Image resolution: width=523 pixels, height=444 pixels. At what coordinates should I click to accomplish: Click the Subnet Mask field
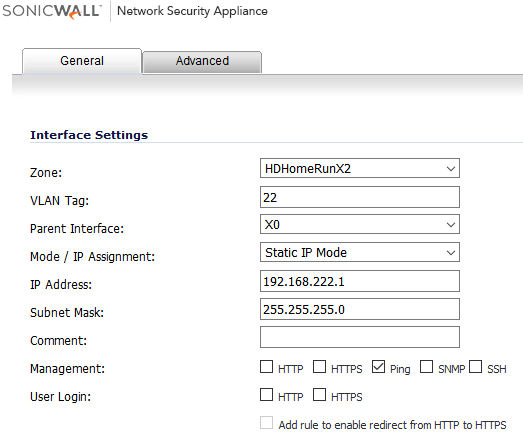[360, 309]
